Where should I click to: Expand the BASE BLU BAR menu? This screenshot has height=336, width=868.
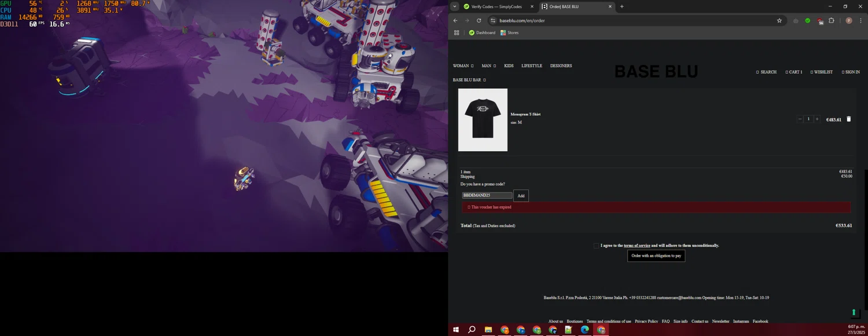469,80
